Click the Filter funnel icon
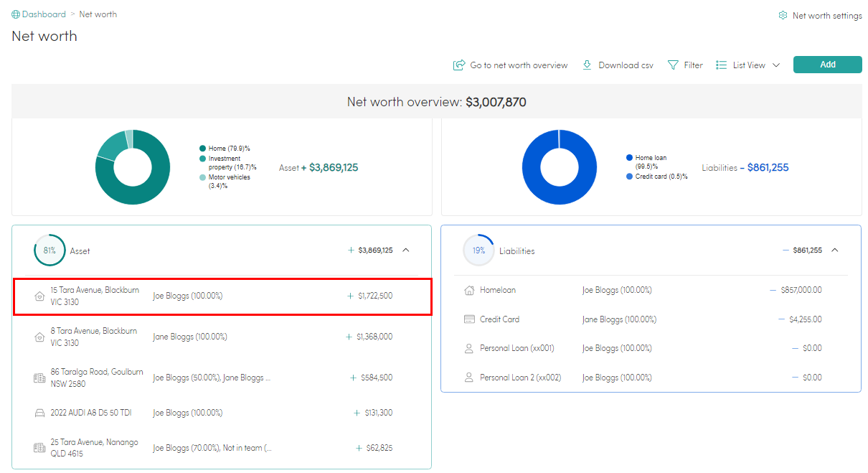The width and height of the screenshot is (868, 473). point(673,65)
